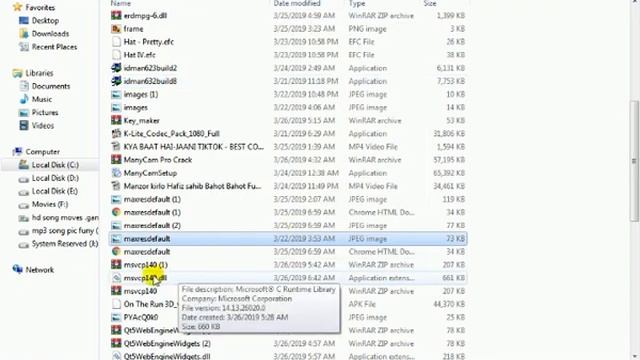Viewport: 640px width, 360px height.
Task: Sort files by Name column header
Action: [121, 3]
